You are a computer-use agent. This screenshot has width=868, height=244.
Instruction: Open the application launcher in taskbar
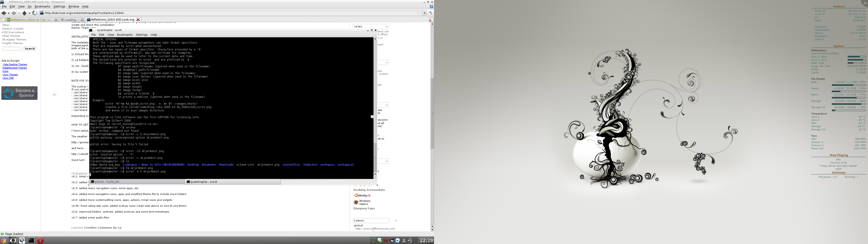click(x=3, y=240)
